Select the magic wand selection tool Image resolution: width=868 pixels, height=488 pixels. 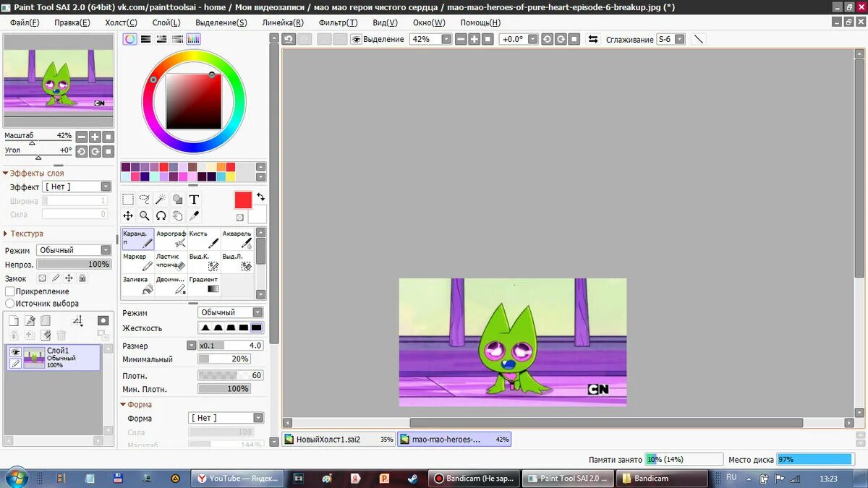click(161, 199)
